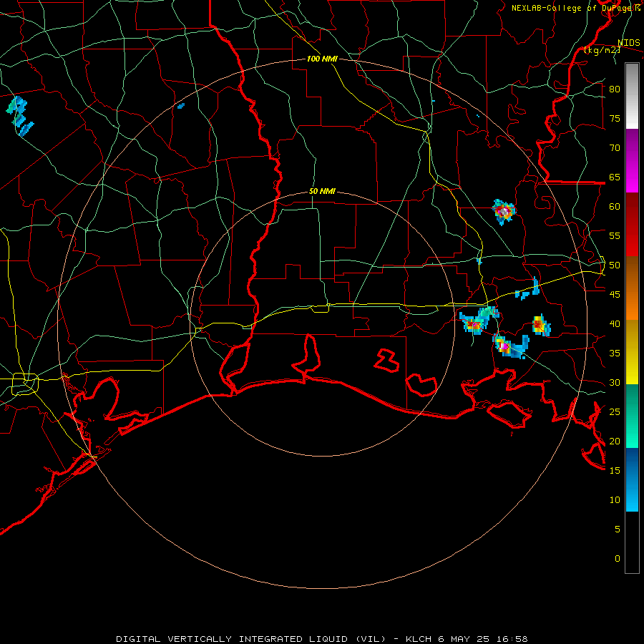644x644 pixels.
Task: Click the 15 value on the color scale
Action: (615, 471)
